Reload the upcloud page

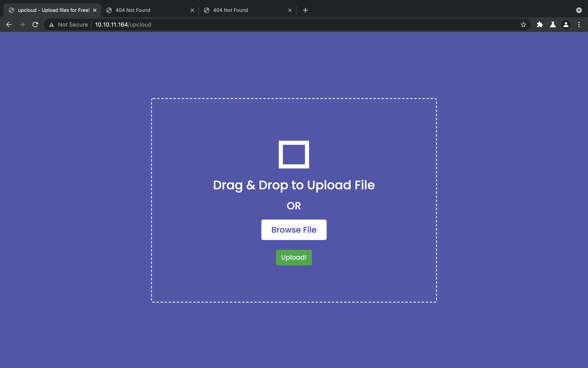pos(35,25)
